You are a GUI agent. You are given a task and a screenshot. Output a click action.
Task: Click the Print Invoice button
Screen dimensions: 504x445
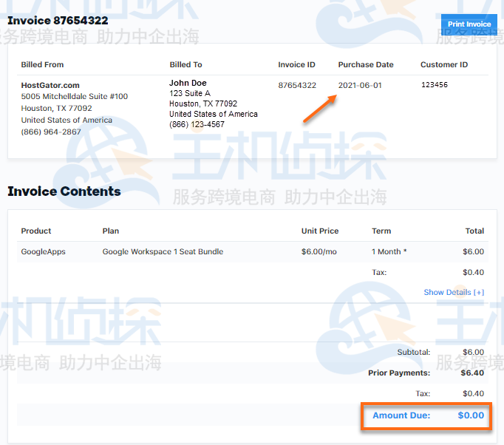click(469, 24)
